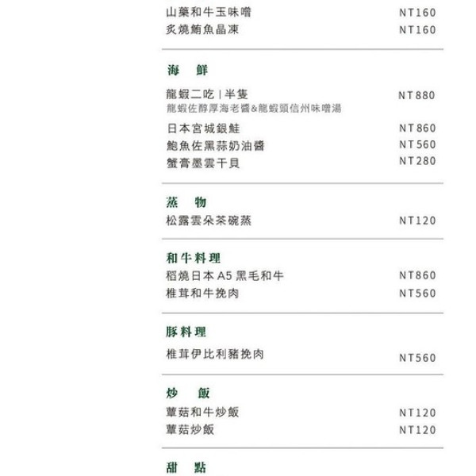Click the NT280 price
The height and width of the screenshot is (476, 476).
pyautogui.click(x=417, y=161)
